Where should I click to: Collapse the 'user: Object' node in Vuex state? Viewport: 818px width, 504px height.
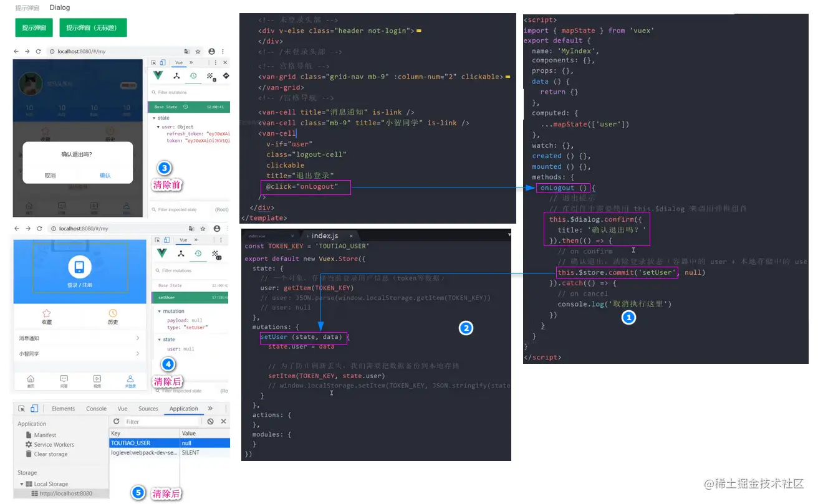point(158,127)
